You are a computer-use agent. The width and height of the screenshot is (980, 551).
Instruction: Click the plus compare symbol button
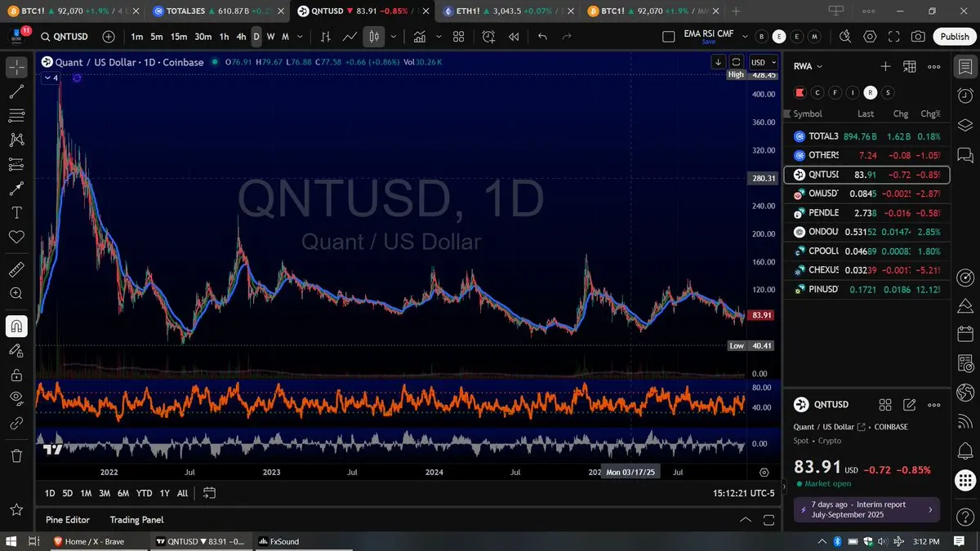point(109,37)
